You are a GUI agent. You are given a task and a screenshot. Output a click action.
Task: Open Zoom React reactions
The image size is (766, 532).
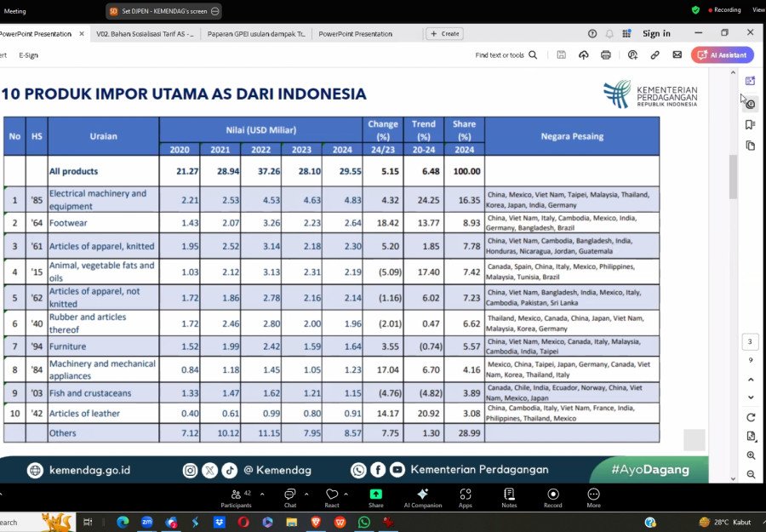tap(332, 498)
